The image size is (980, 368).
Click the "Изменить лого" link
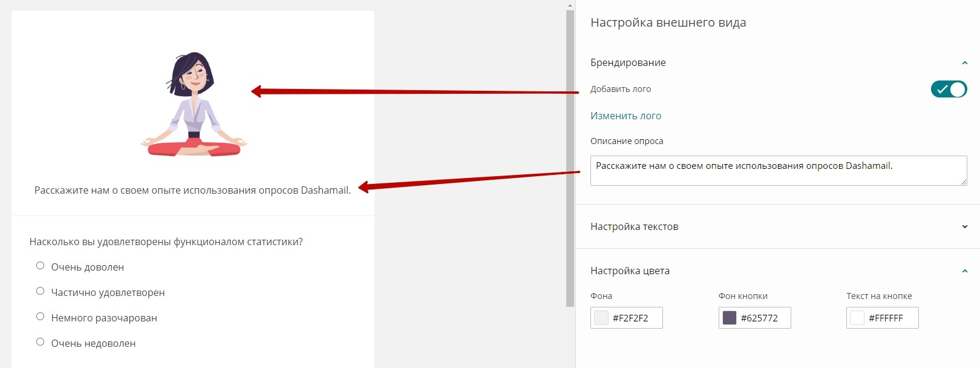pos(626,116)
